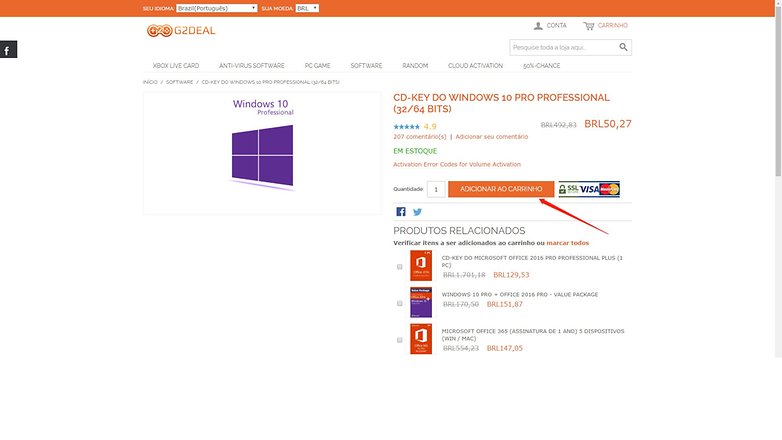This screenshot has height=440, width=782.
Task: Open Windows 10 + Office value package thumbnail
Action: point(421,302)
